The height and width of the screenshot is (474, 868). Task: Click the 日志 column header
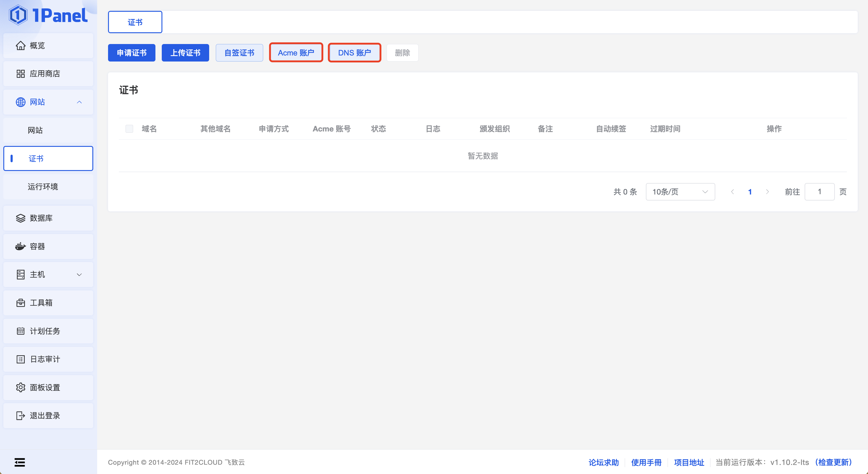433,129
